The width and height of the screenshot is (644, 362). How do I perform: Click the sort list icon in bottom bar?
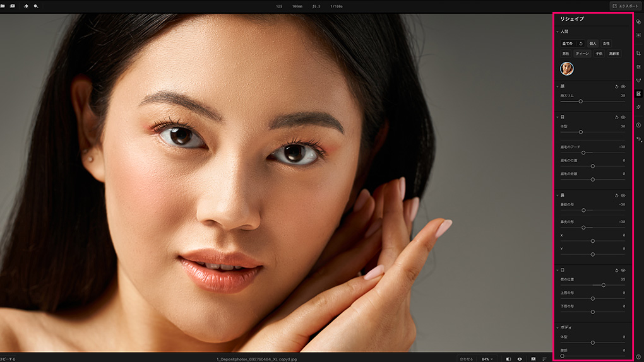pyautogui.click(x=544, y=359)
